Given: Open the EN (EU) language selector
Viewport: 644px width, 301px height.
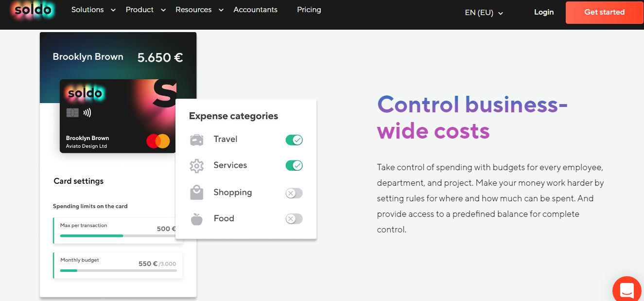Looking at the screenshot, I should point(484,13).
